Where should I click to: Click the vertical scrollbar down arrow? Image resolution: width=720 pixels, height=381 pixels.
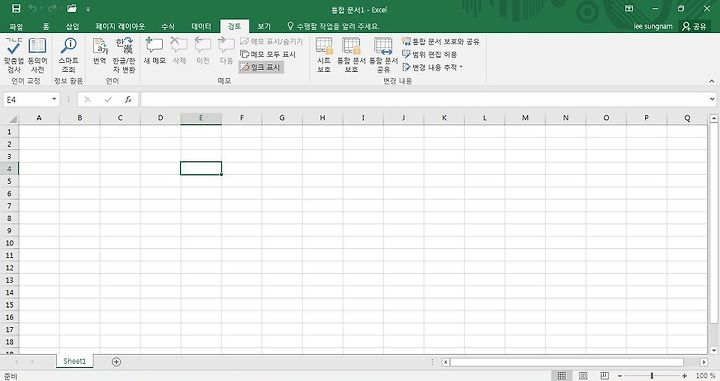point(714,350)
